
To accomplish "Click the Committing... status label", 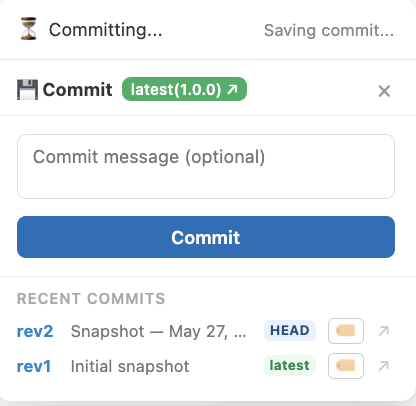I will [x=106, y=30].
